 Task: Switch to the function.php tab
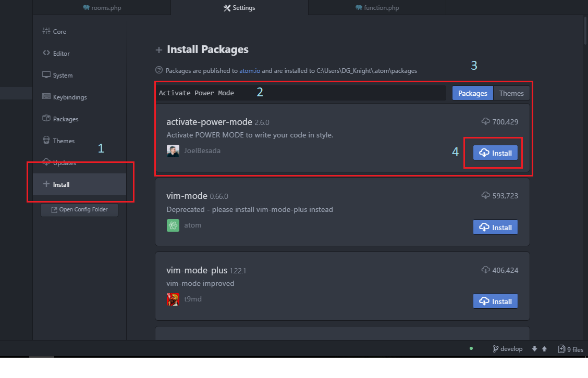click(377, 7)
